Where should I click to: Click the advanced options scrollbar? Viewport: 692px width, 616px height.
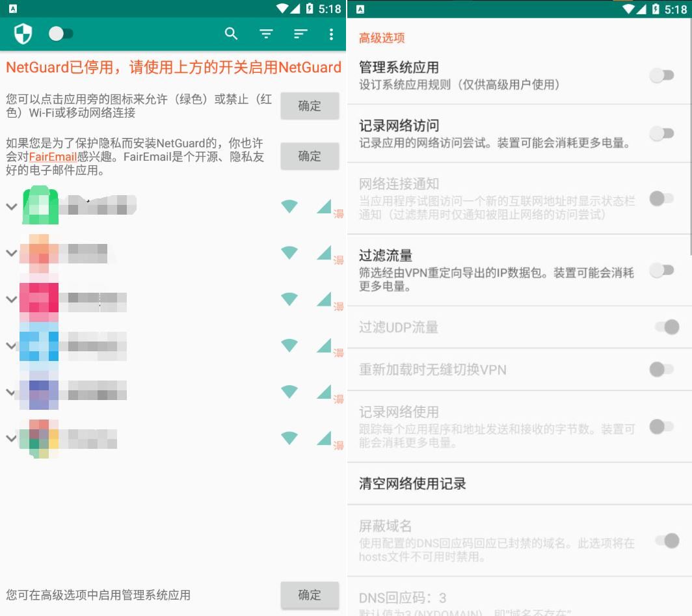pos(690,136)
